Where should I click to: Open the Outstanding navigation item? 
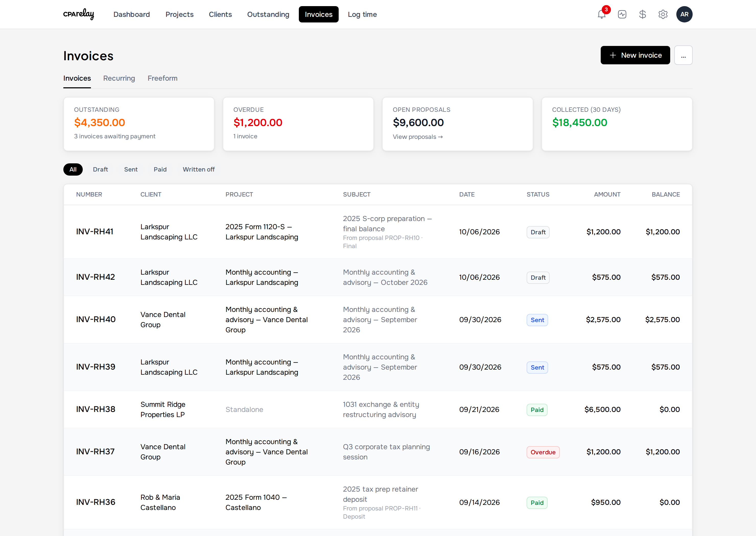pyautogui.click(x=268, y=14)
